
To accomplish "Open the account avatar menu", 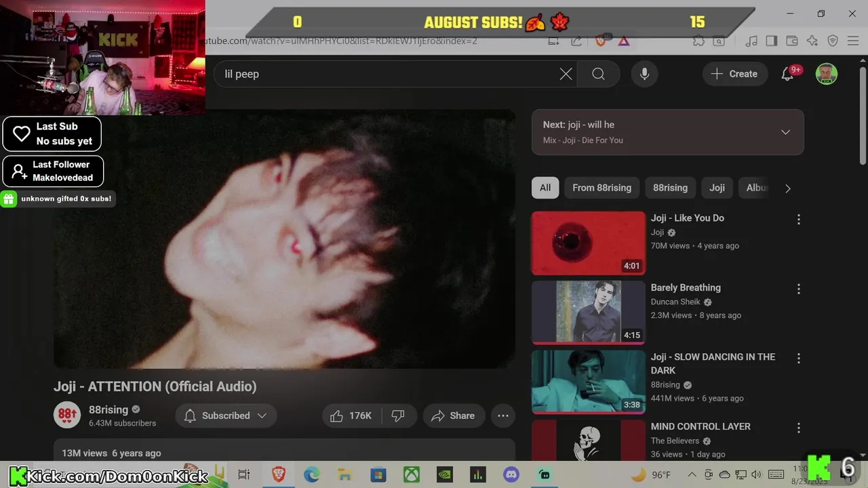I will coord(826,74).
